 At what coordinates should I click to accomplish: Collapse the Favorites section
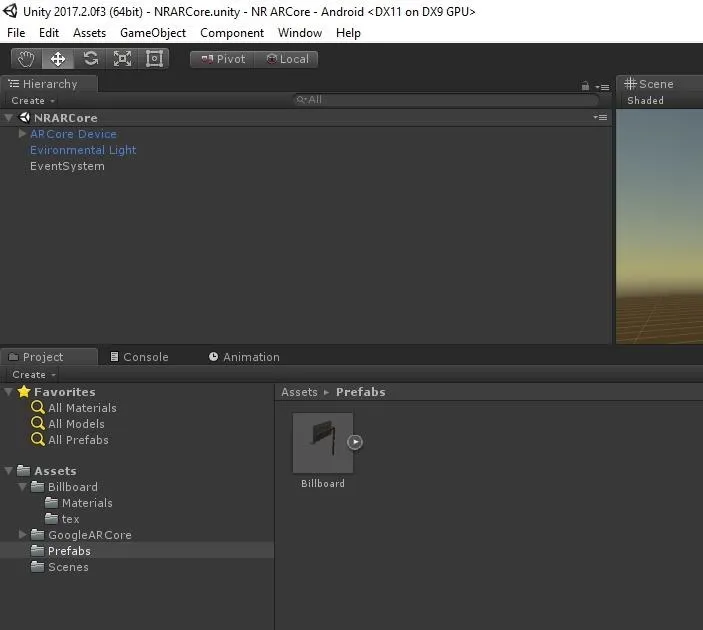pos(8,391)
